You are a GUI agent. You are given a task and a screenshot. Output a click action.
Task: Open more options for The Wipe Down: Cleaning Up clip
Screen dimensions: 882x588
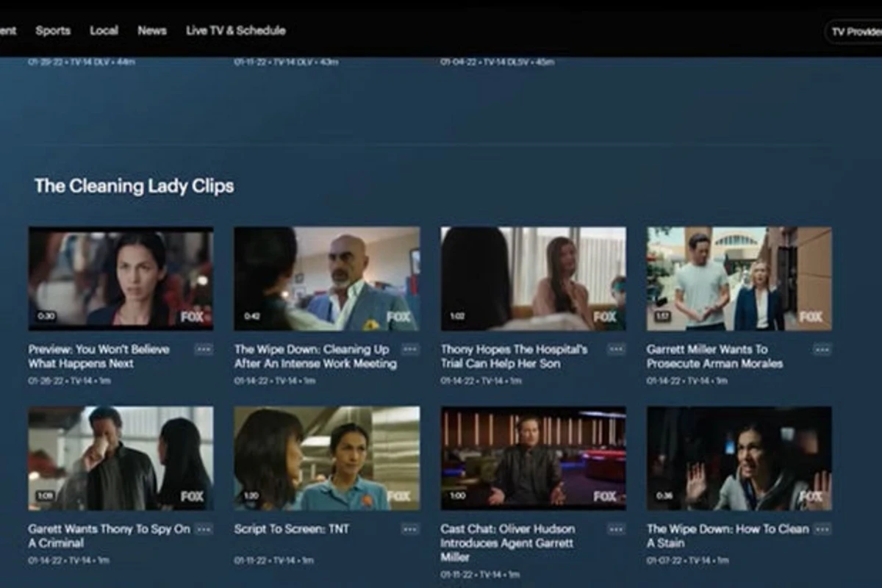[x=410, y=349]
